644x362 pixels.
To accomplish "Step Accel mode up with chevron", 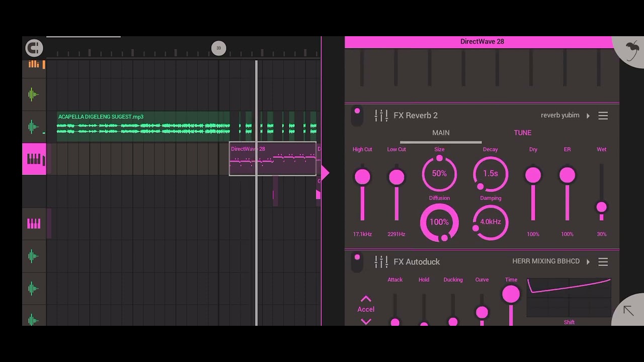I will [366, 299].
